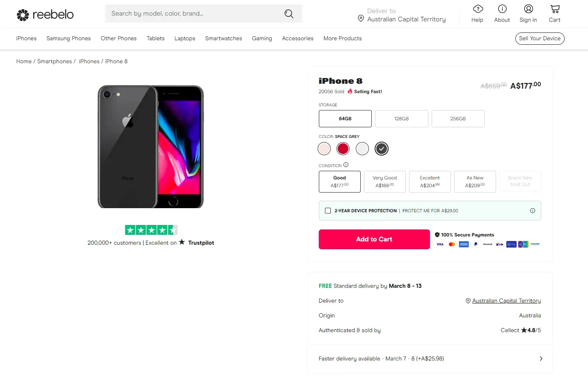The width and height of the screenshot is (588, 381).
Task: Expand faster delivery options chevron
Action: click(x=541, y=358)
